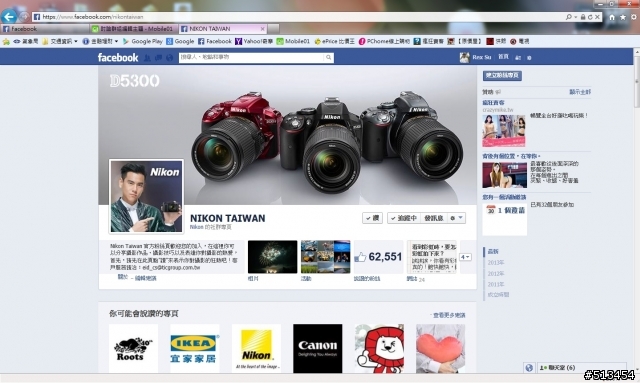
Task: Open the fireworks photos thumbnail
Action: point(272,257)
